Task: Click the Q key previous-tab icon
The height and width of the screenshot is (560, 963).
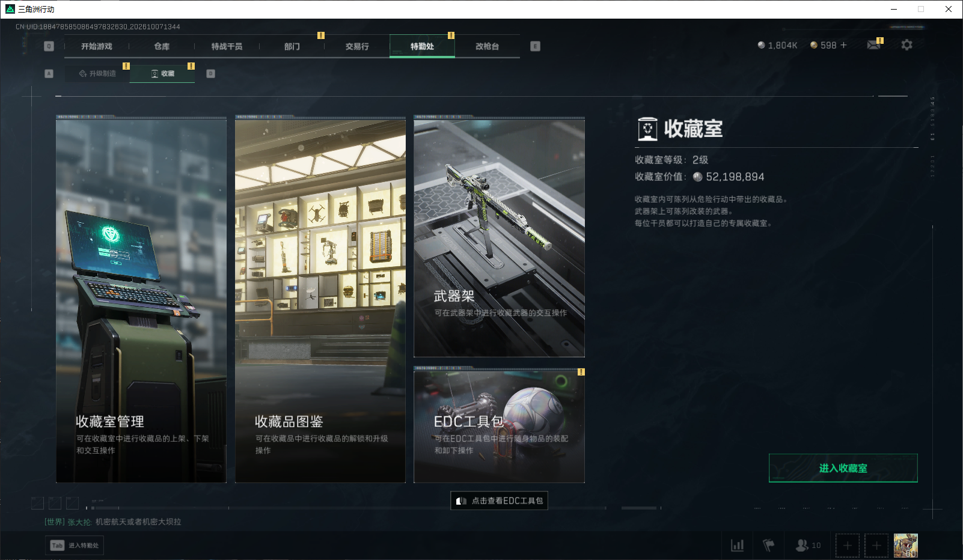Action: 49,46
